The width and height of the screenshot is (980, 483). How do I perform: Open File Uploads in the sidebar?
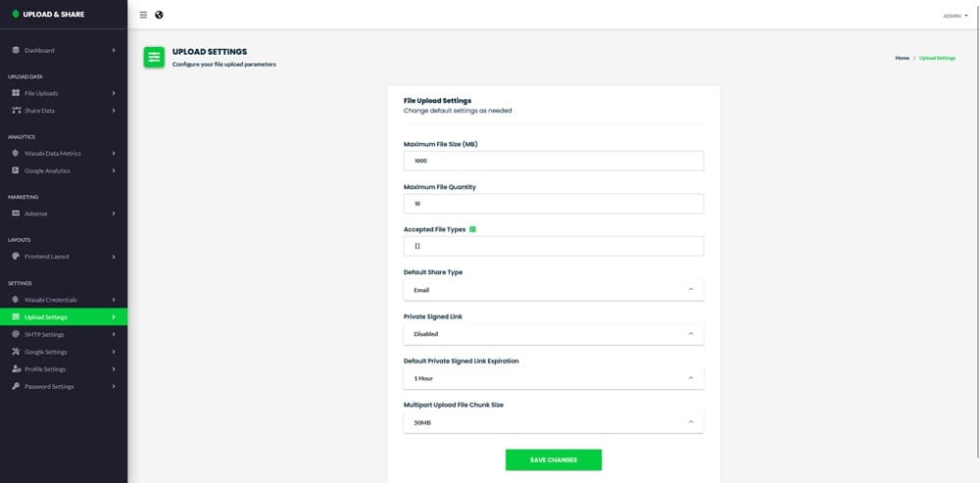coord(41,93)
